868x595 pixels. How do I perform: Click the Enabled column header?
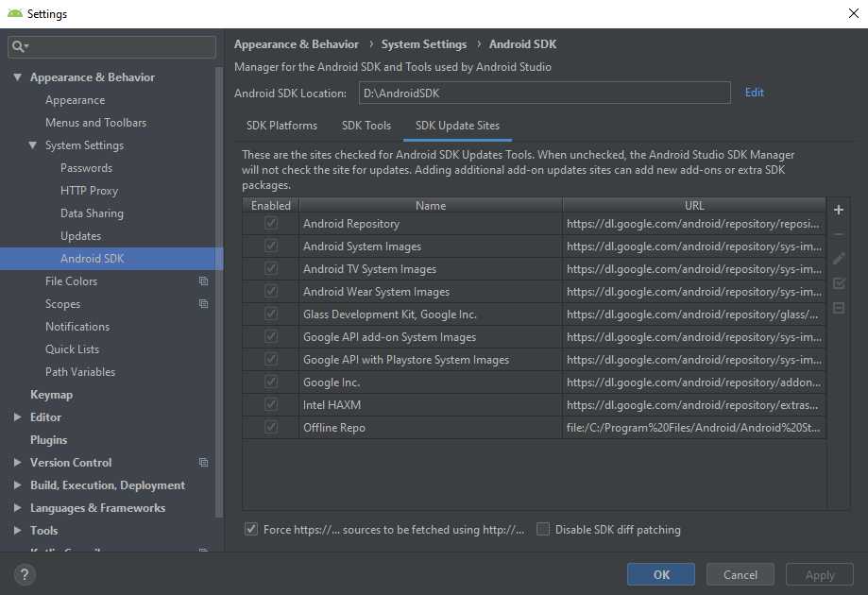point(271,205)
